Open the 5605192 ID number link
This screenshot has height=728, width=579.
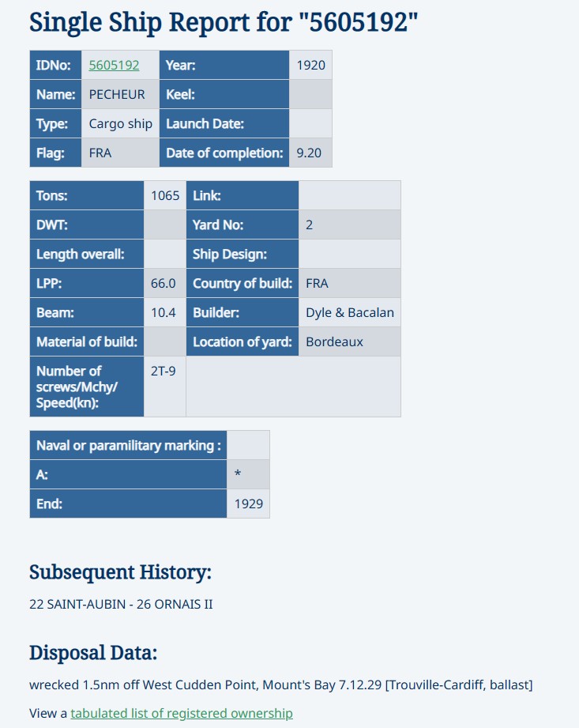click(x=114, y=65)
